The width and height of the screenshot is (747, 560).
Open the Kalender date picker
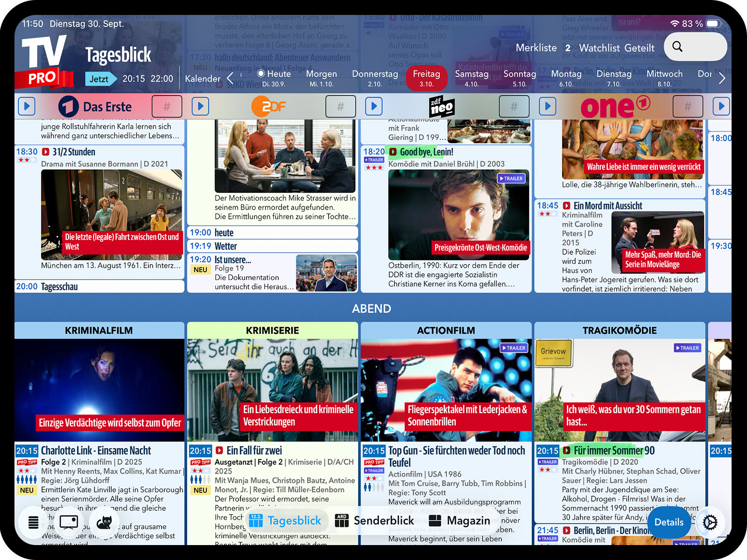(x=202, y=78)
